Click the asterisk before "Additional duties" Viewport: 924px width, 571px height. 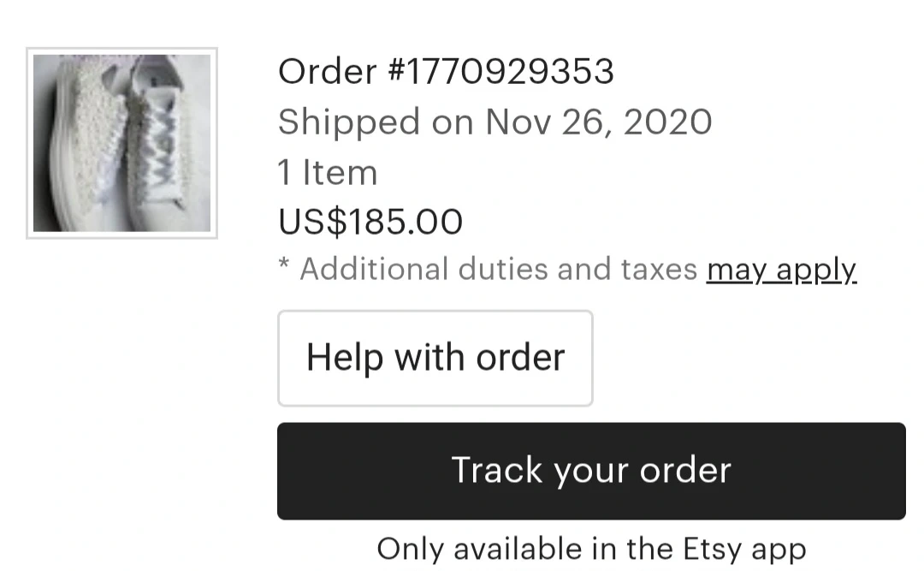click(x=284, y=267)
